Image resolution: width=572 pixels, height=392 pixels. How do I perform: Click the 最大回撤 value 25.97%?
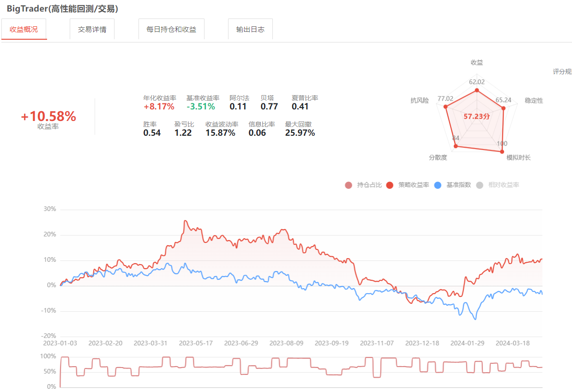300,133
